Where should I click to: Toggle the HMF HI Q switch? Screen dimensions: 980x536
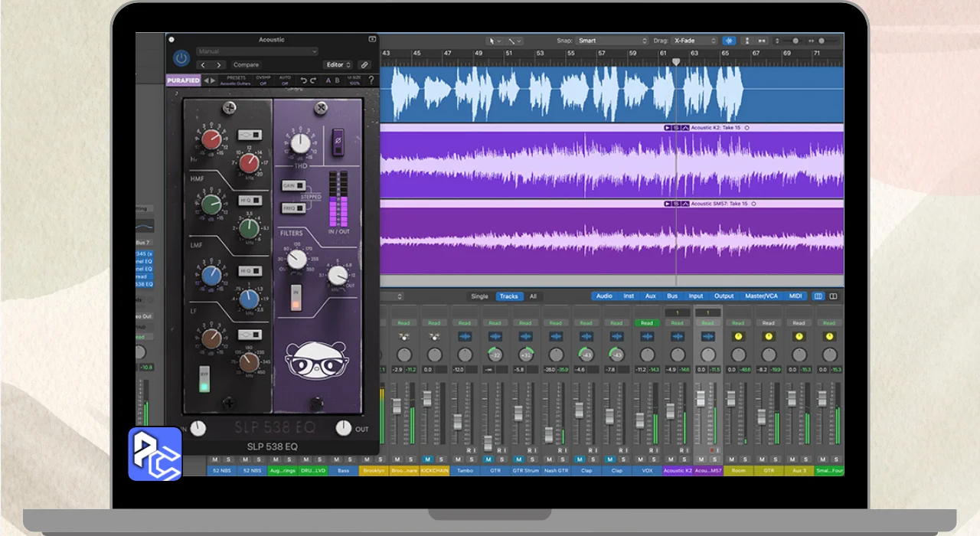click(x=249, y=200)
